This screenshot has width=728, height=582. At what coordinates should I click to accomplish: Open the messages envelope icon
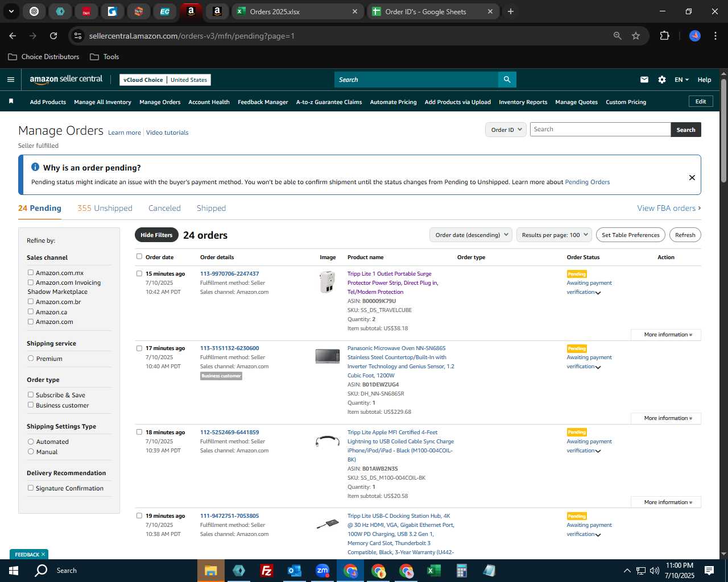pyautogui.click(x=644, y=80)
